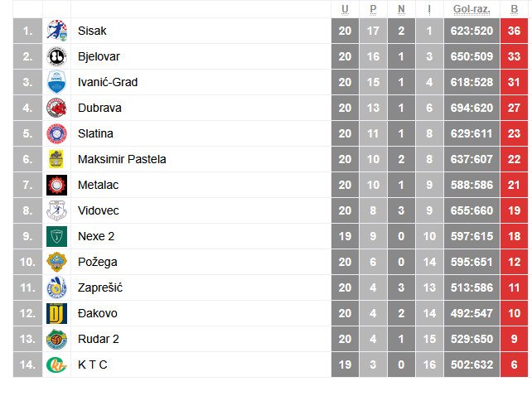Click Sisak's red points cell showing 36

514,31
